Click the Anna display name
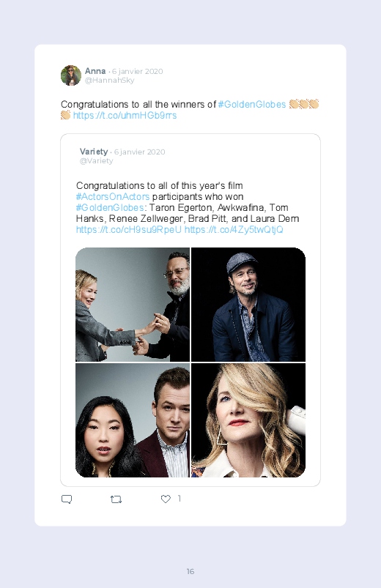 pos(95,71)
